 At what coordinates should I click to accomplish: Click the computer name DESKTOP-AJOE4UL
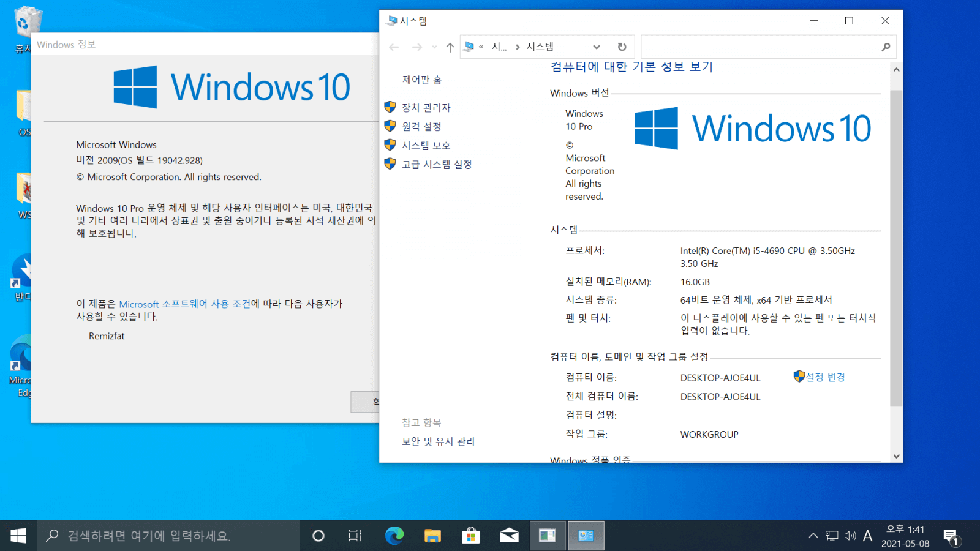click(x=720, y=378)
